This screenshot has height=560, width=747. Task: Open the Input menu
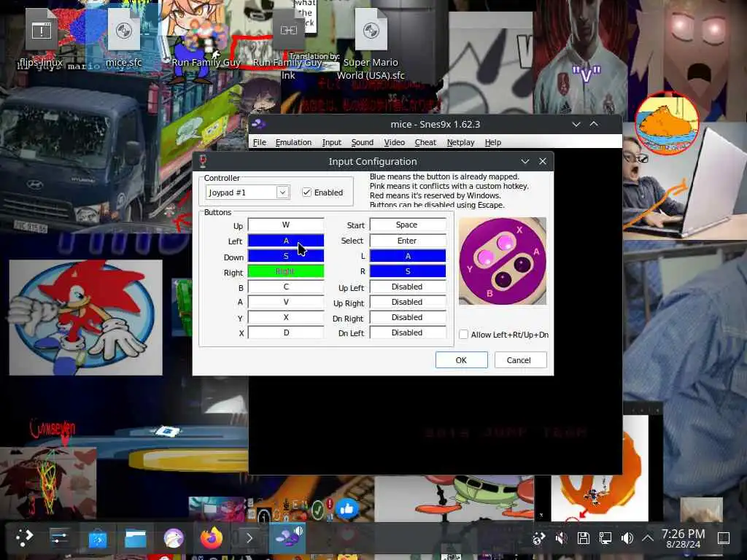pos(332,142)
